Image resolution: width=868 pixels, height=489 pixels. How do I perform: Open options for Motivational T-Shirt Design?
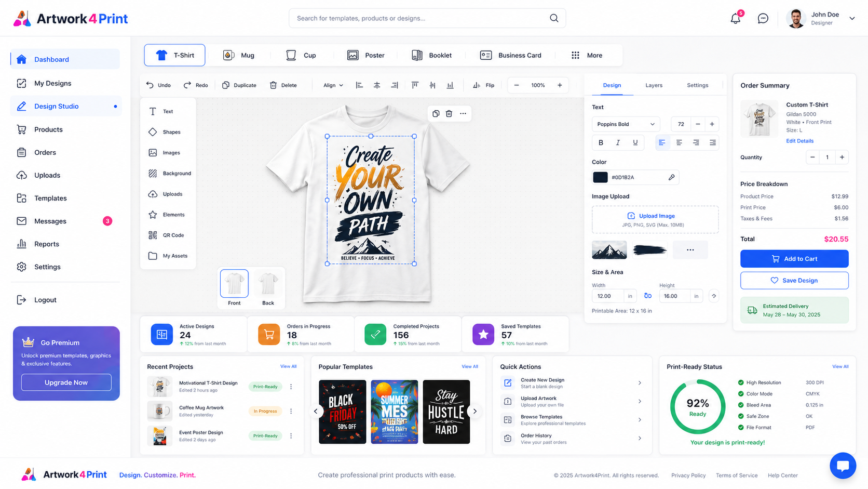291,387
